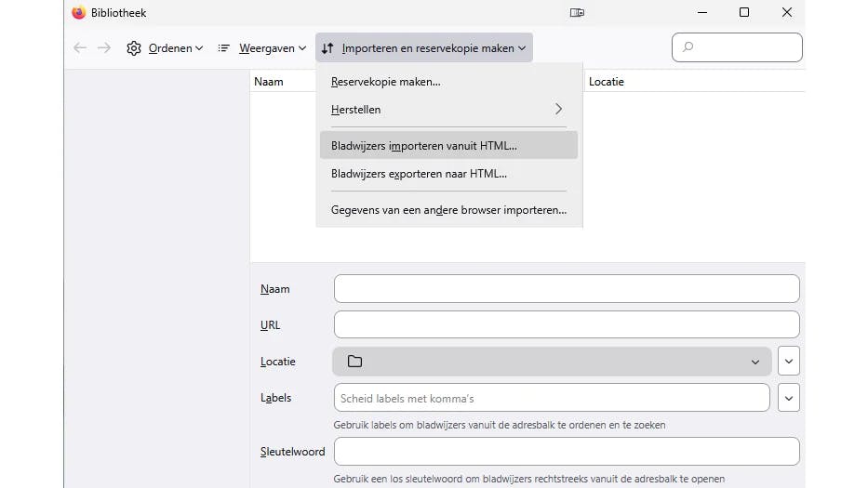Sort by the Locatie column header
This screenshot has height=488, width=868.
click(x=607, y=82)
